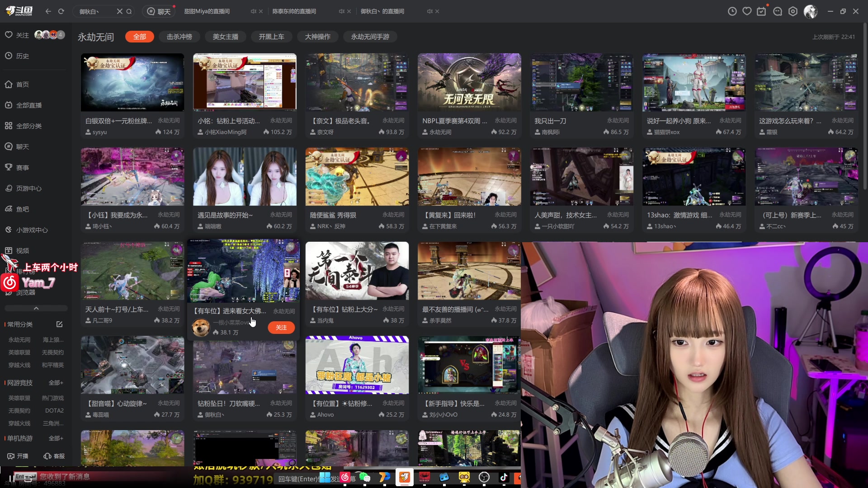Open WeChat in the taskbar
Image resolution: width=868 pixels, height=488 pixels.
[x=364, y=477]
